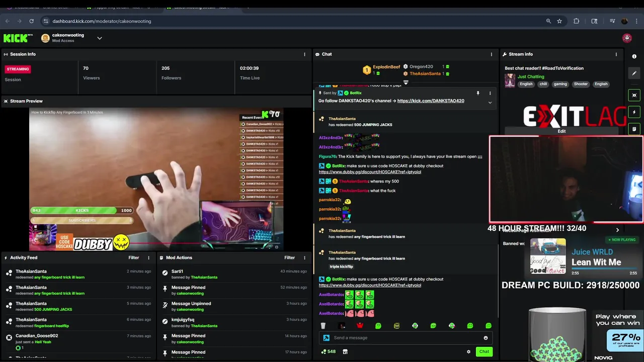The width and height of the screenshot is (644, 362).
Task: Open Stream info panel options menu
Action: point(616,54)
